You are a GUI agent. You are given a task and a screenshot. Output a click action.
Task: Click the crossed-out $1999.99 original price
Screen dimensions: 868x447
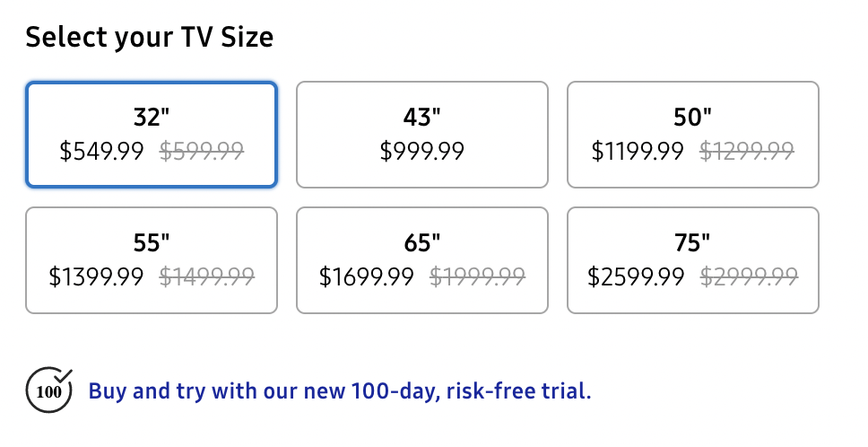click(477, 277)
